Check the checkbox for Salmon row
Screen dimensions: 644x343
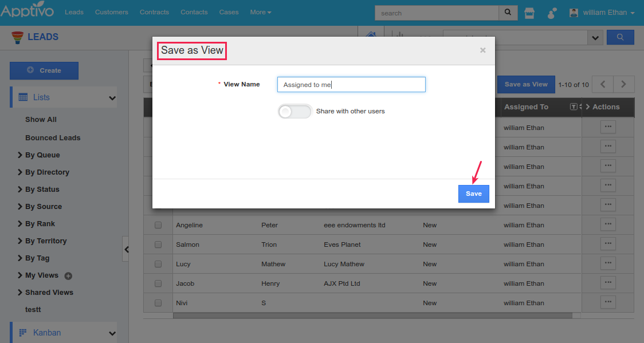158,245
